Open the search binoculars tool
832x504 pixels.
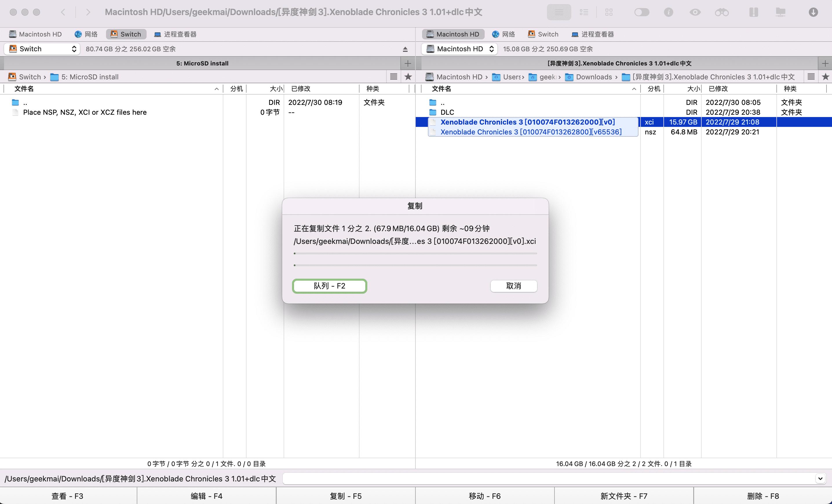pyautogui.click(x=722, y=12)
